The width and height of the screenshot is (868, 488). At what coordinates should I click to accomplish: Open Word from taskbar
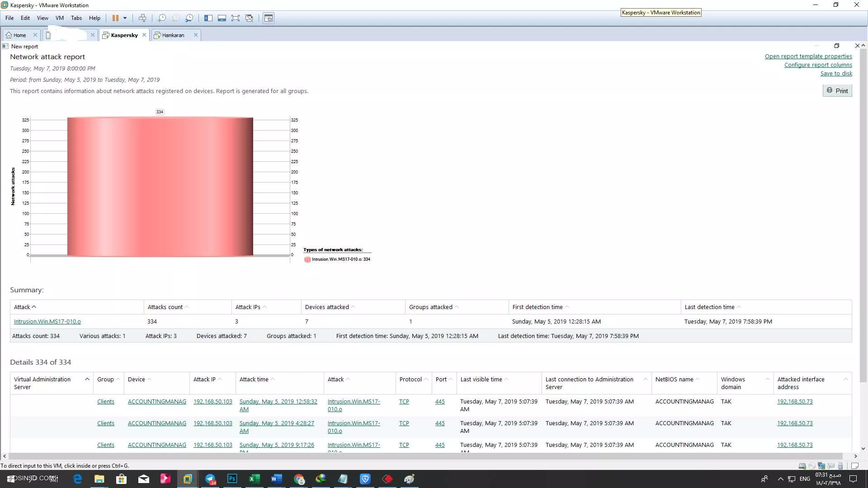point(277,479)
